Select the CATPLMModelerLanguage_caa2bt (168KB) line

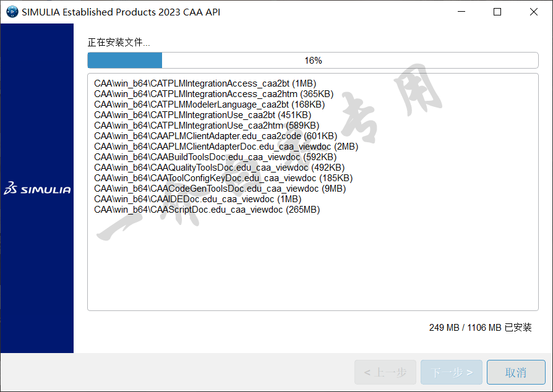coord(209,104)
